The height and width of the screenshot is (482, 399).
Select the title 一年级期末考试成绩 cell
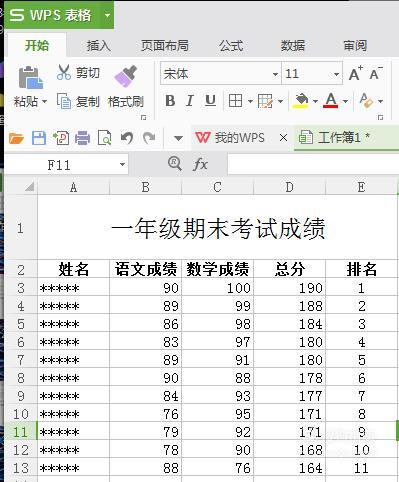(218, 228)
